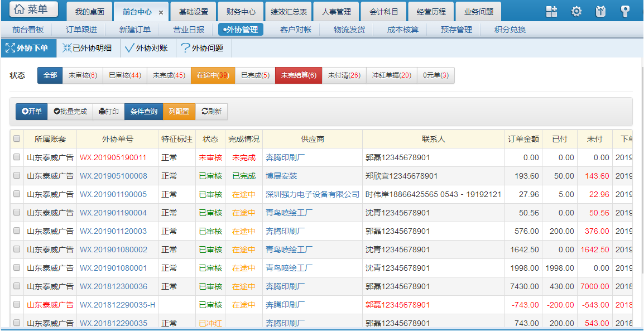Filter status by 全部
The image size is (644, 331).
(50, 75)
